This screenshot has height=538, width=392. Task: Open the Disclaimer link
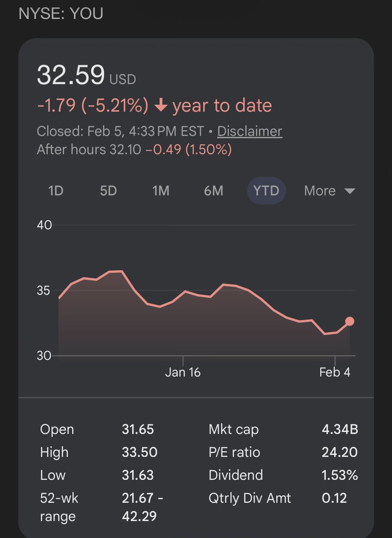250,131
